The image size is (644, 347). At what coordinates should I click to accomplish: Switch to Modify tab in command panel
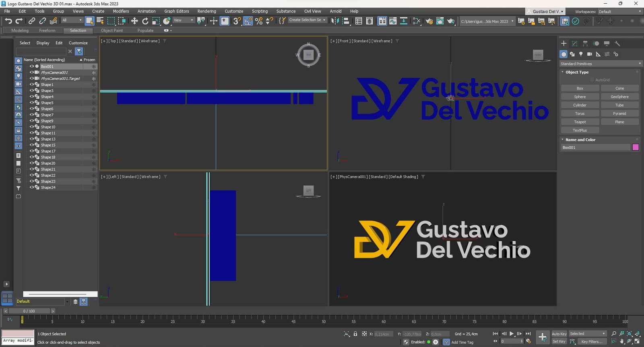(574, 43)
